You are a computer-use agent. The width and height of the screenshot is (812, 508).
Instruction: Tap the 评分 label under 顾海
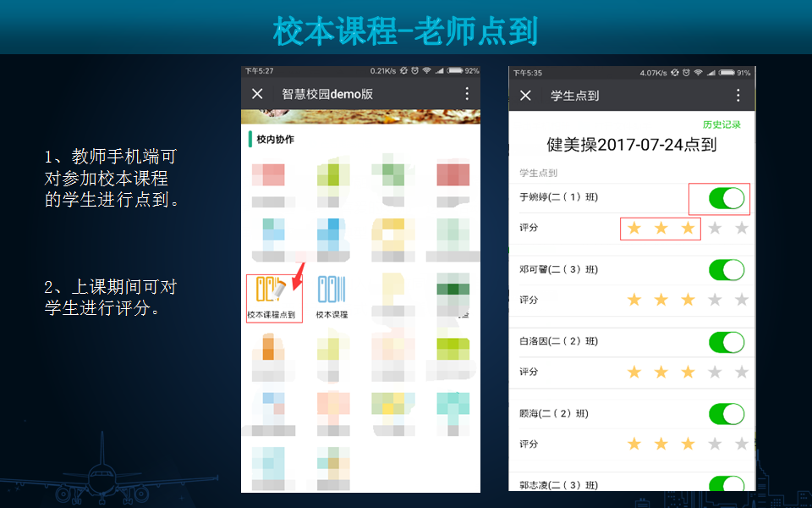529,444
